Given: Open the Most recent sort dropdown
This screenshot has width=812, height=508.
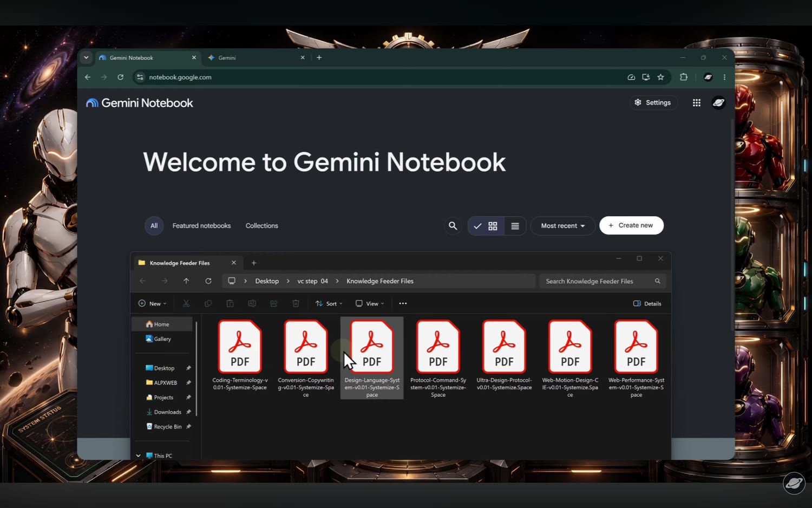Looking at the screenshot, I should [x=563, y=226].
